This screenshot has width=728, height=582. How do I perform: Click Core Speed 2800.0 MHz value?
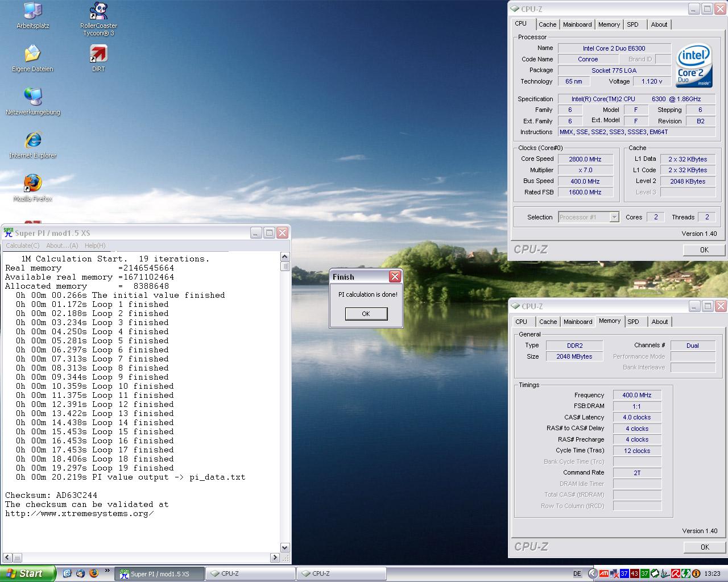click(x=585, y=159)
